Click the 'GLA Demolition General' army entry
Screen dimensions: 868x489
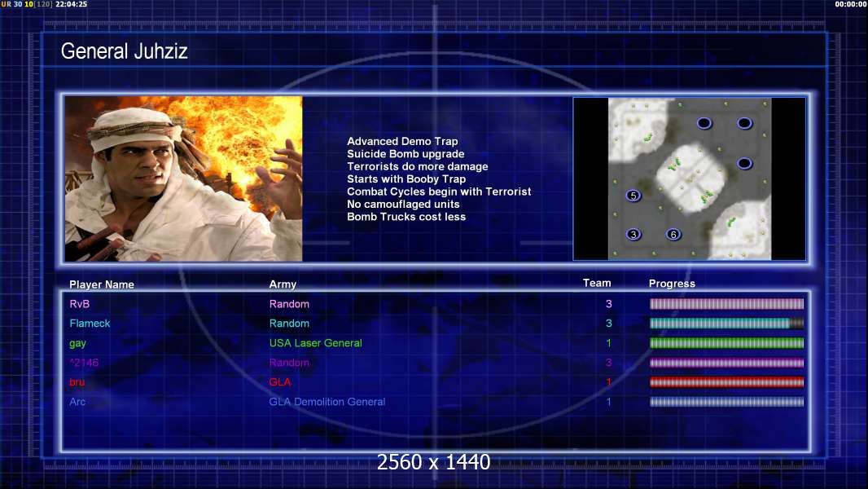[327, 402]
